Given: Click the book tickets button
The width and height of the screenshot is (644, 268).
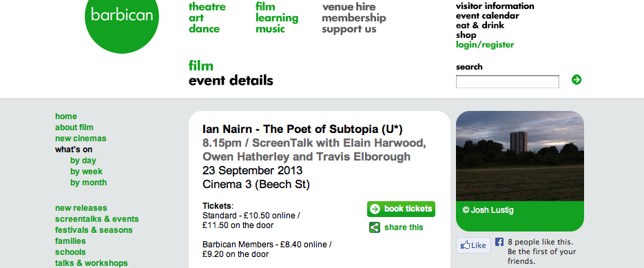Looking at the screenshot, I should pos(401,209).
